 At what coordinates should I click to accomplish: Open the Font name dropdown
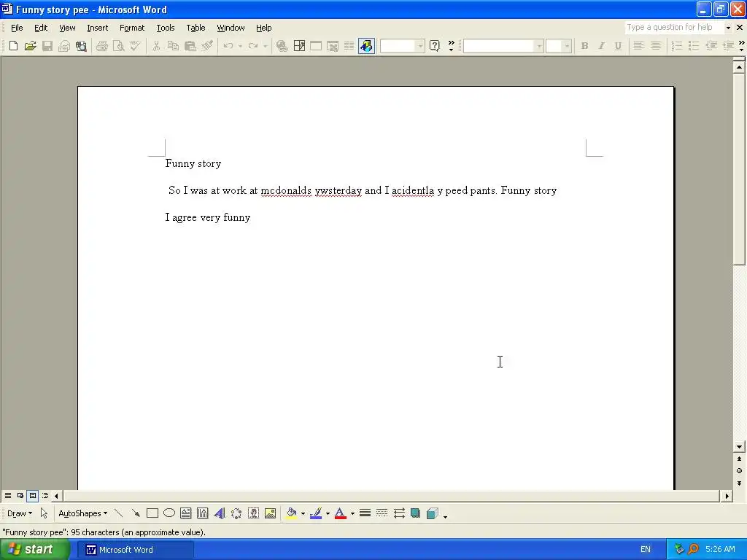click(539, 46)
